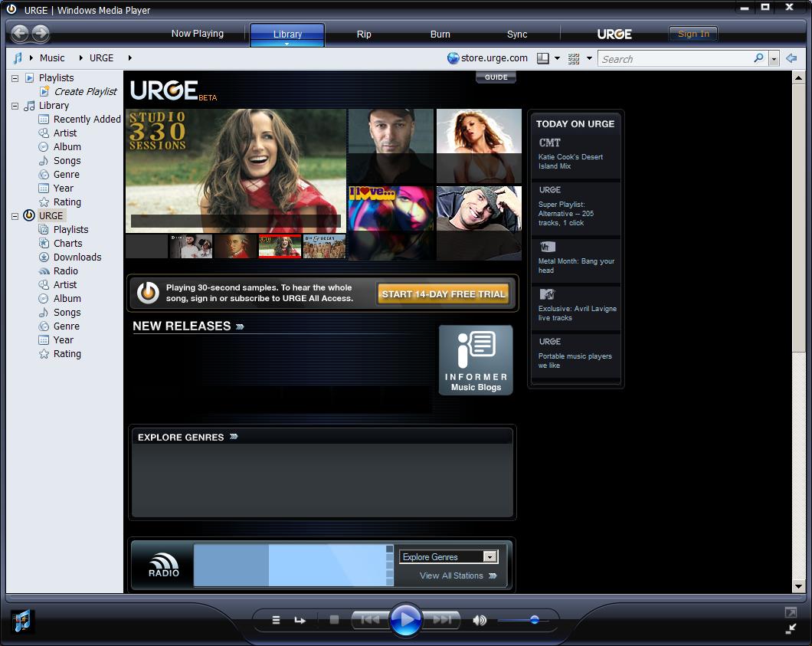Collapse the Library tree node
This screenshot has width=812, height=646.
tap(15, 106)
